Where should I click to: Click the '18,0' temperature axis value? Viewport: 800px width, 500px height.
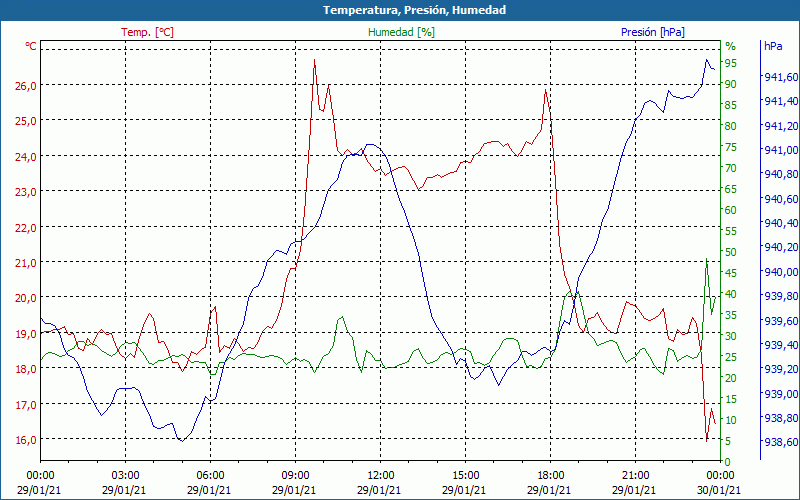(x=26, y=369)
